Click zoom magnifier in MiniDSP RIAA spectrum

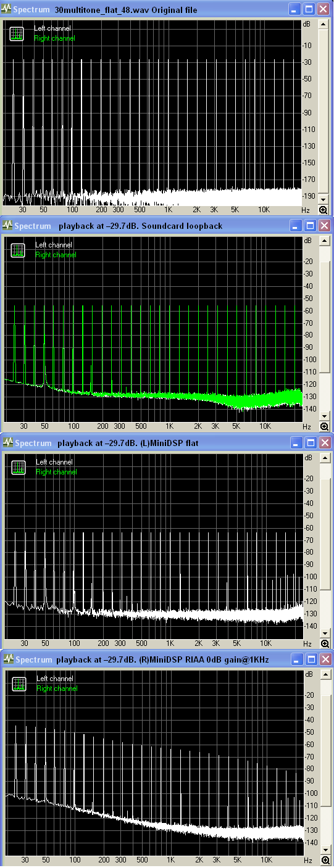click(325, 860)
